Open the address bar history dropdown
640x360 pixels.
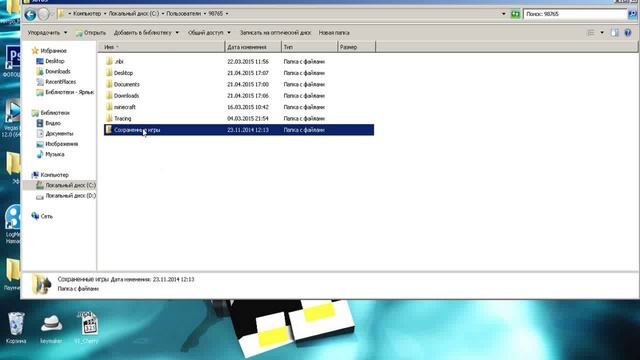pos(504,14)
